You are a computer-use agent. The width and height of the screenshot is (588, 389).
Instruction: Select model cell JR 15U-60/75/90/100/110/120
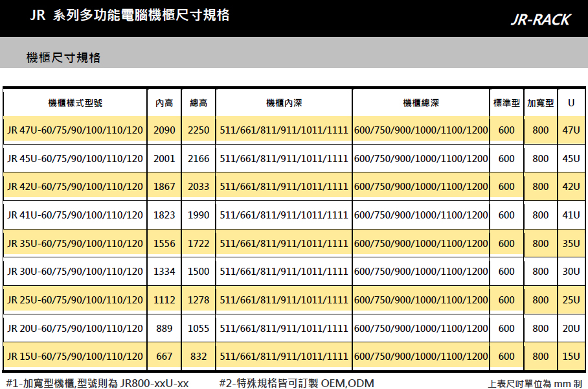pyautogui.click(x=75, y=357)
